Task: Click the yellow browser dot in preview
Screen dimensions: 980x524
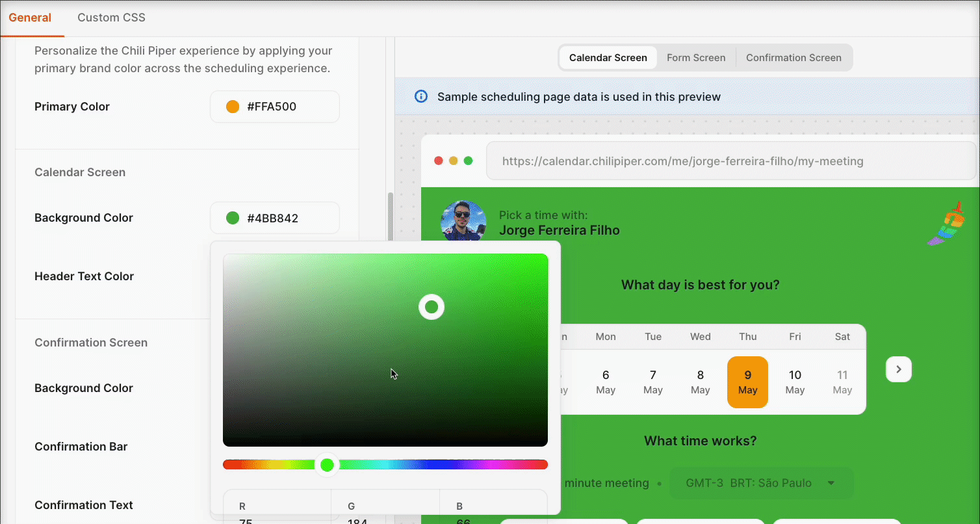Action: [454, 161]
